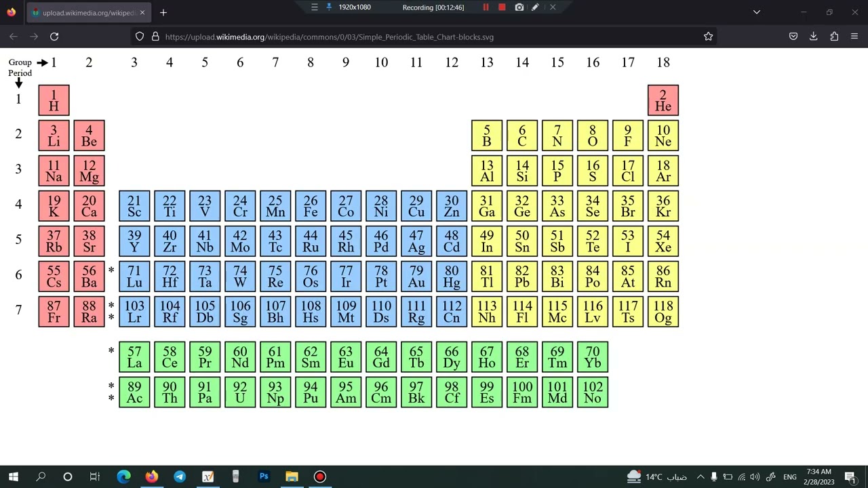Click the period 7 row label

(x=18, y=310)
